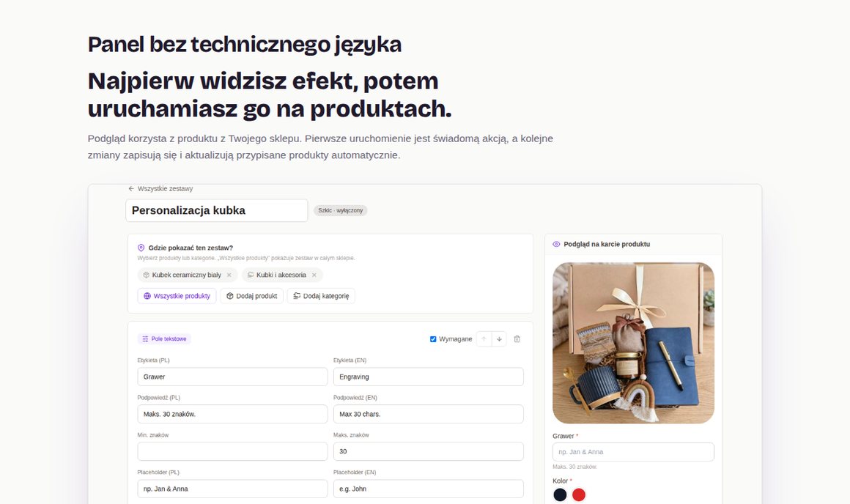
Task: Click the Dodaj produkt button
Action: pyautogui.click(x=251, y=296)
